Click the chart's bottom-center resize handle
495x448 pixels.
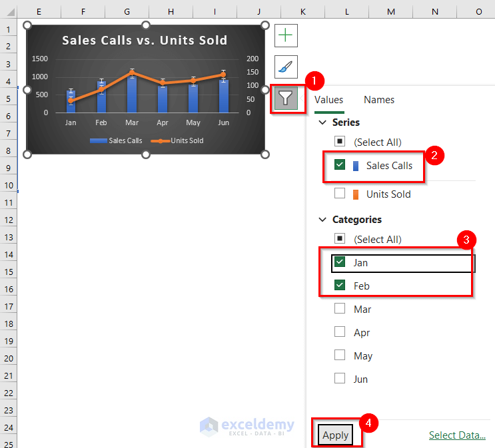point(145,154)
